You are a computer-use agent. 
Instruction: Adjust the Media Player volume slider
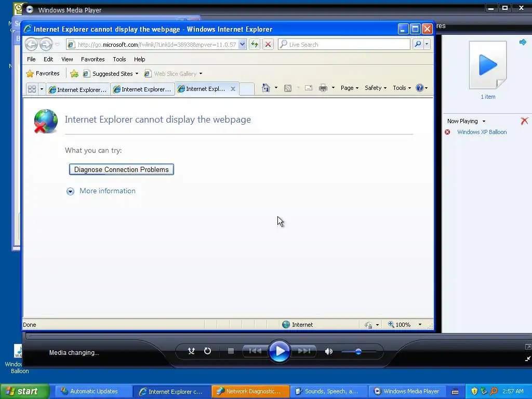[358, 352]
